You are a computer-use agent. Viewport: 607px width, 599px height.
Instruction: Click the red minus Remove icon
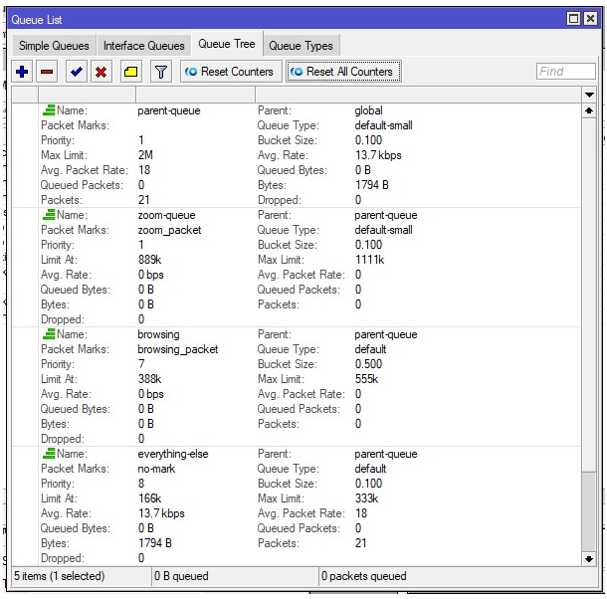[47, 72]
